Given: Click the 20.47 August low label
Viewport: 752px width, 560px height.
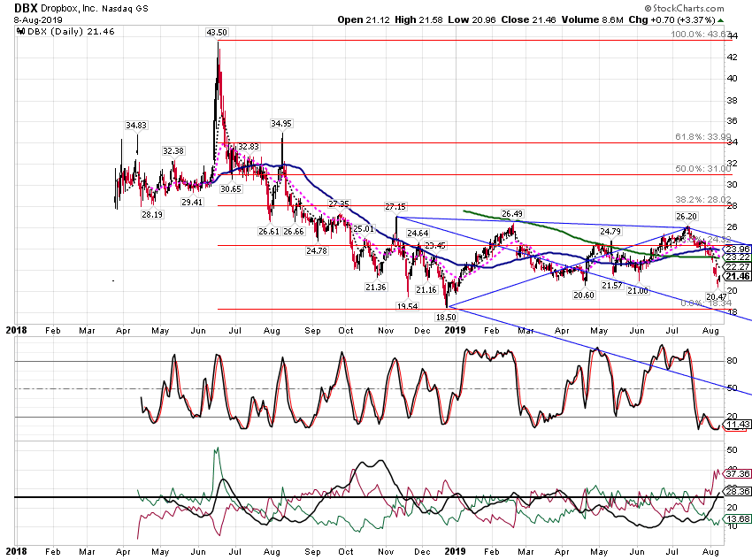Looking at the screenshot, I should coord(716,296).
